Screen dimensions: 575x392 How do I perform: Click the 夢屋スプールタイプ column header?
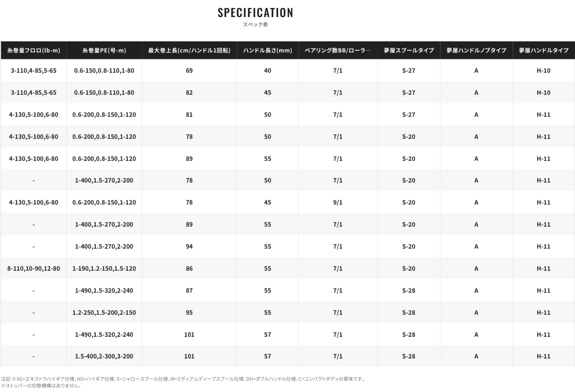coord(408,50)
